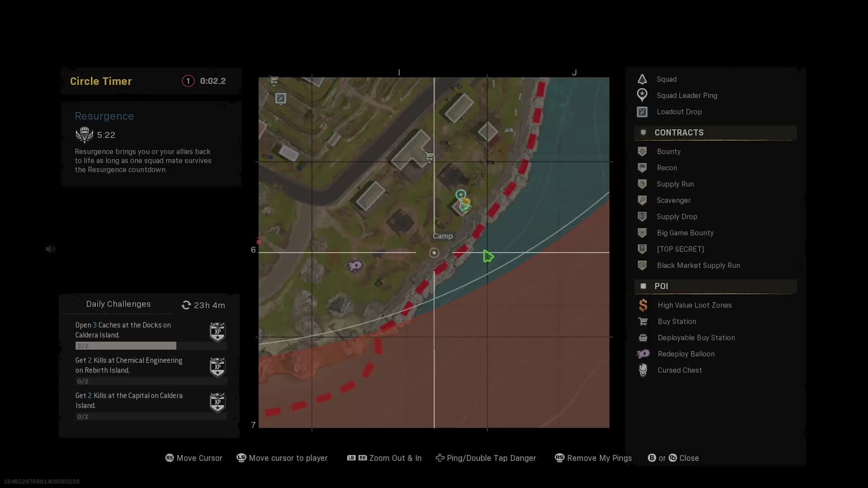Click the map cursor crosshair center
Viewport: 868px width, 488px height.
(434, 253)
